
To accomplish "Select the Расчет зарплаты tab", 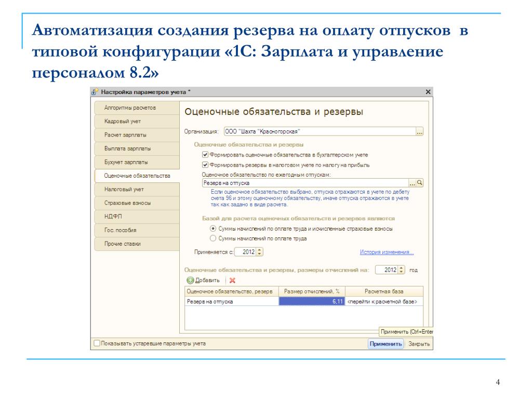I will coord(137,135).
